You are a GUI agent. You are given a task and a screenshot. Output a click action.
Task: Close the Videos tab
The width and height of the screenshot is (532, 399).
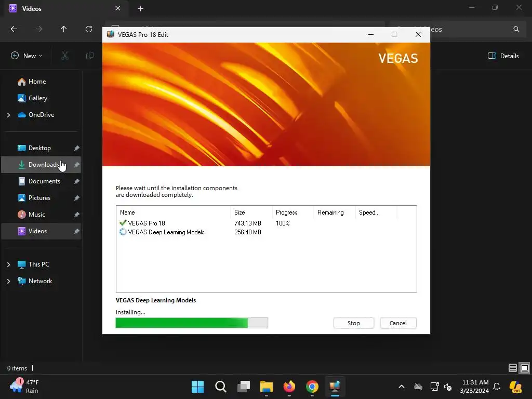[117, 8]
